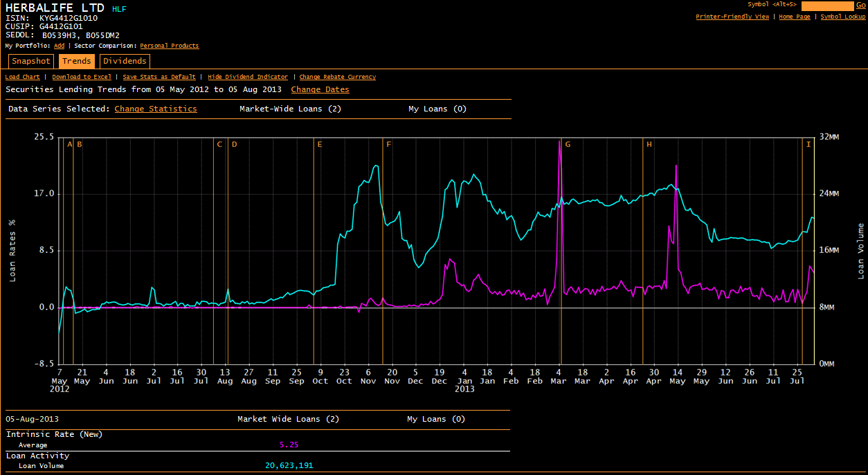Select dividend marker H on chart
The width and height of the screenshot is (868, 475).
click(x=649, y=144)
